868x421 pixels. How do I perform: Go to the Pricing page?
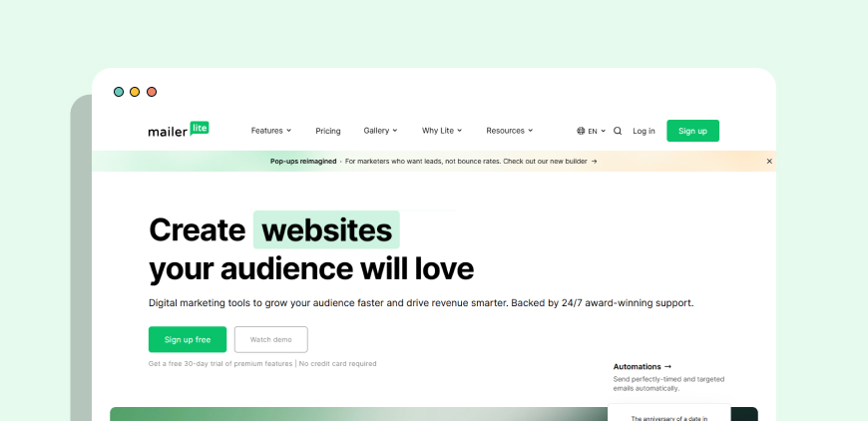point(327,131)
